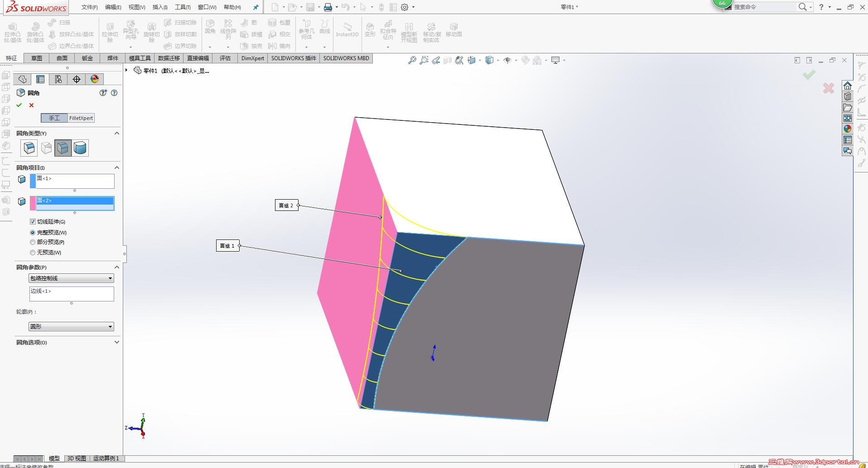Click the large red cancel X in viewport
Viewport: 868px width, 468px height.
[829, 88]
